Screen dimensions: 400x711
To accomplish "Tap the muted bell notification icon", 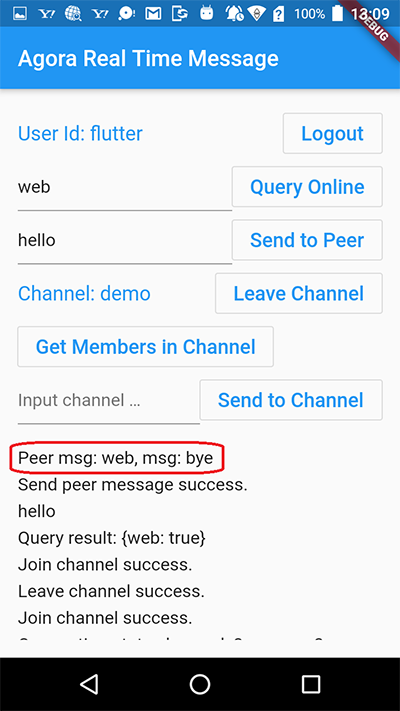I will click(x=234, y=14).
